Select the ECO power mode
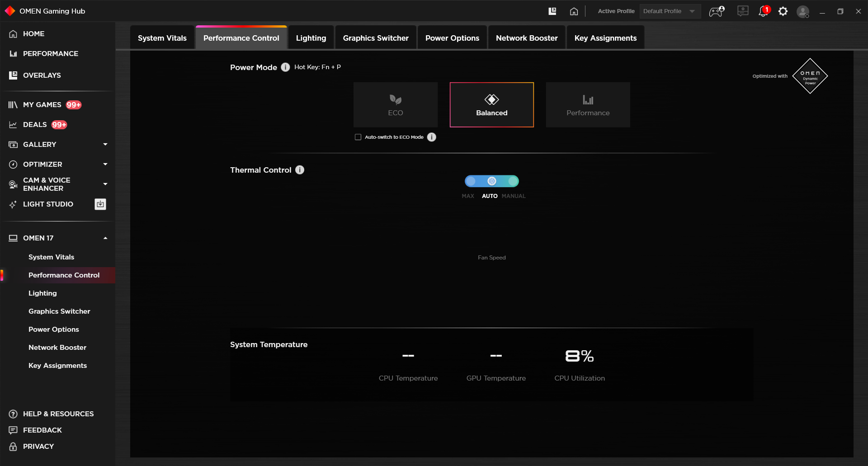This screenshot has width=868, height=466. [396, 104]
